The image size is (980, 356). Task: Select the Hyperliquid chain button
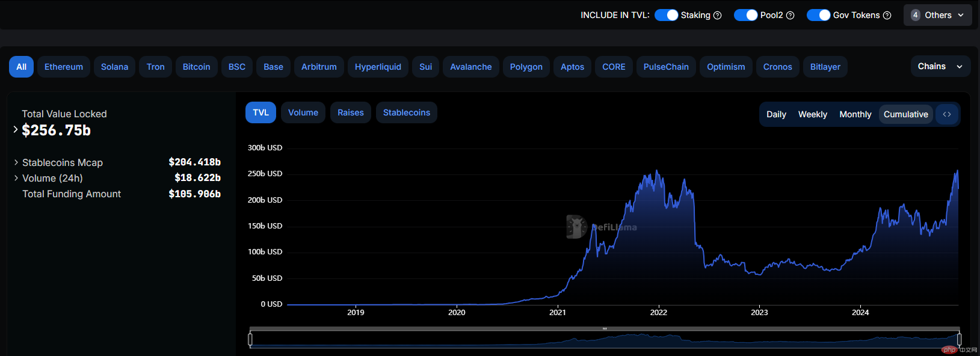pyautogui.click(x=378, y=67)
